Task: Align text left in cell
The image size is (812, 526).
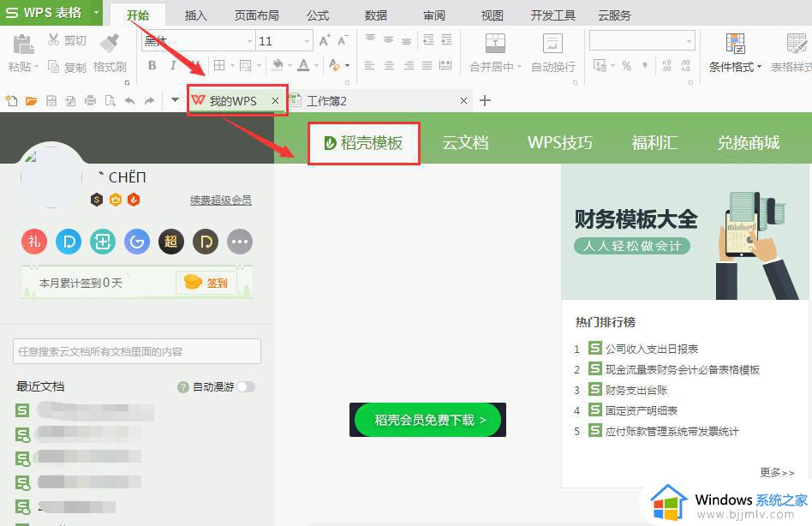Action: point(370,66)
